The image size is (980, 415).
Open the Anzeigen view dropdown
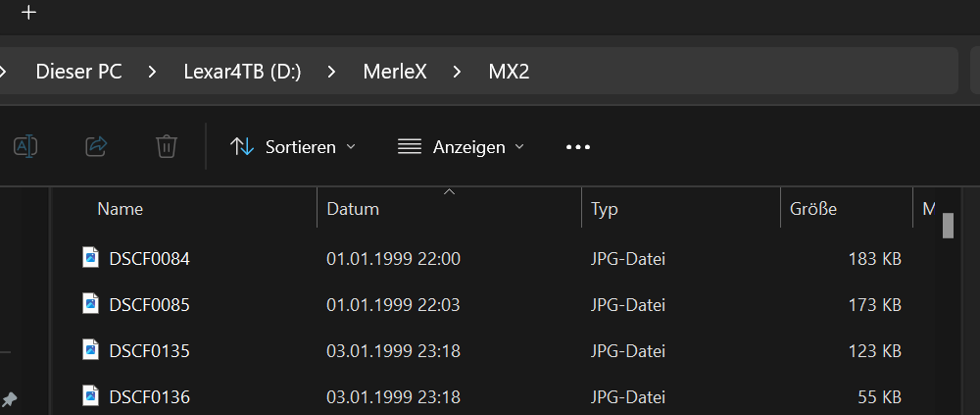(462, 147)
